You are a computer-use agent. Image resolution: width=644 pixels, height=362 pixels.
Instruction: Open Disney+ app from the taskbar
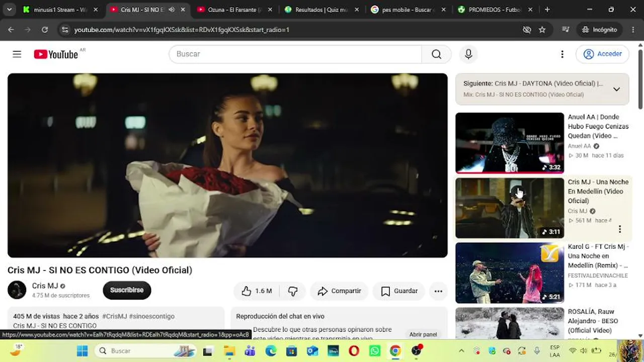[x=333, y=350]
